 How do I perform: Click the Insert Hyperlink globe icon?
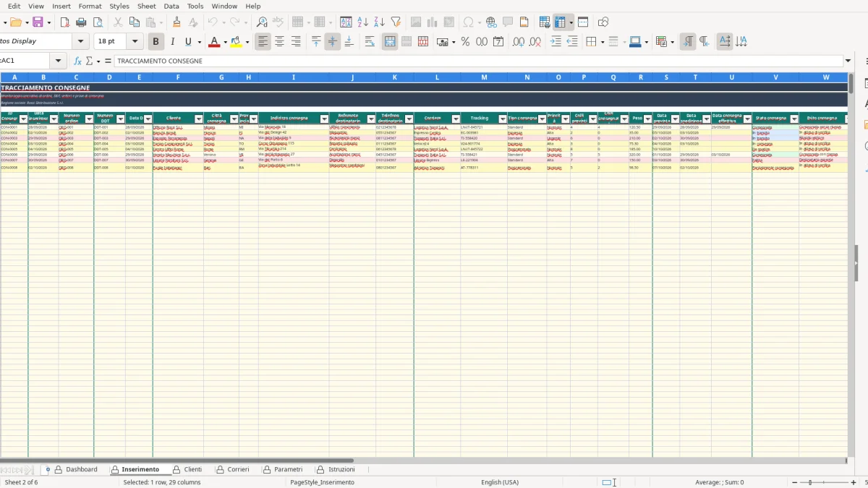coord(491,22)
